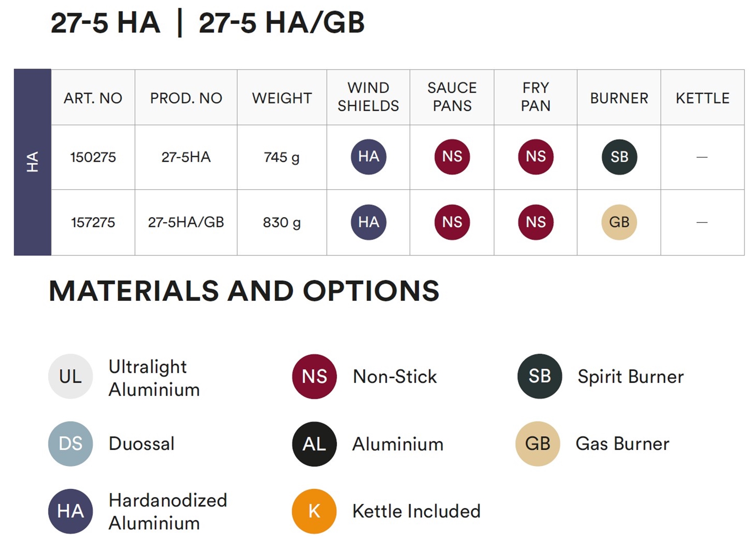Click the SB burner badge for 27-5HA
Image resolution: width=756 pixels, height=538 pixels.
pos(619,157)
